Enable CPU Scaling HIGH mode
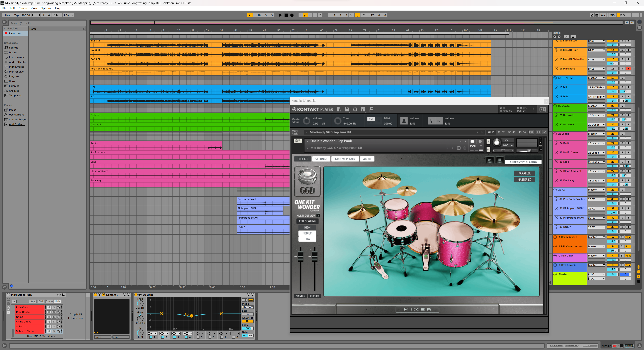 coord(308,227)
